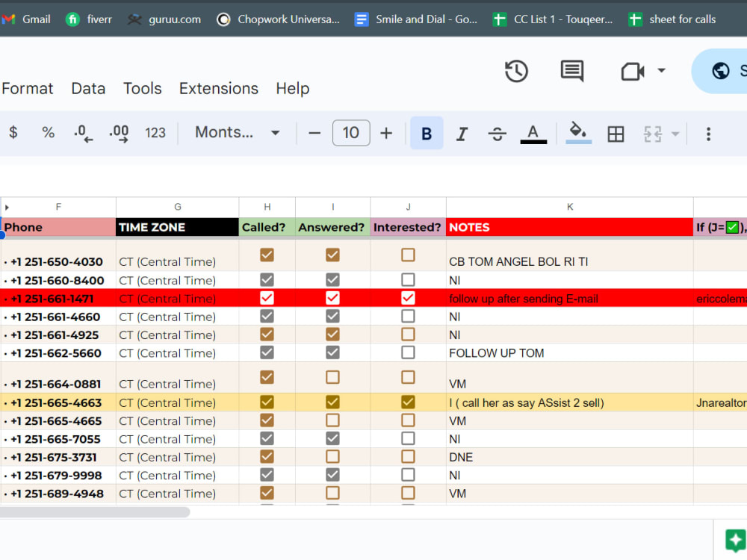Open fiverr bookmark
This screenshot has height=560, width=747.
click(x=89, y=19)
